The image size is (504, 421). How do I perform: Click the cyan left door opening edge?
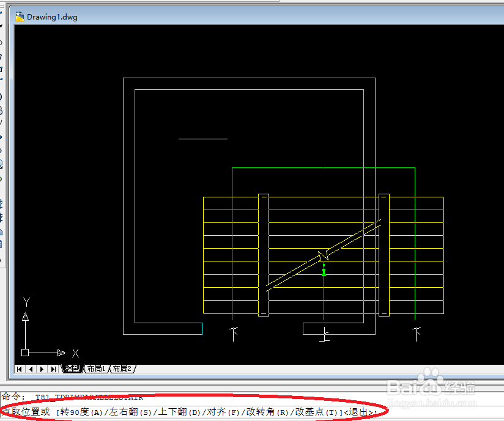click(x=202, y=329)
